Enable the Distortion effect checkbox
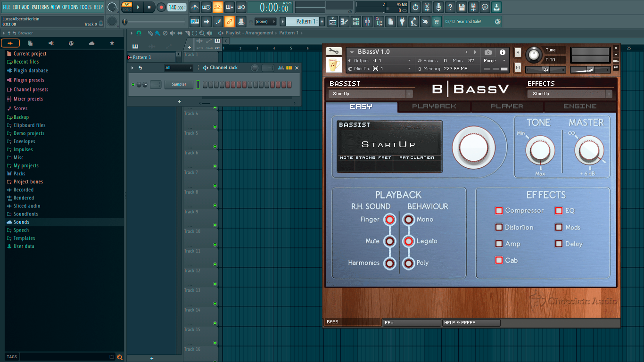Screen dimensions: 644x362 tap(499, 227)
